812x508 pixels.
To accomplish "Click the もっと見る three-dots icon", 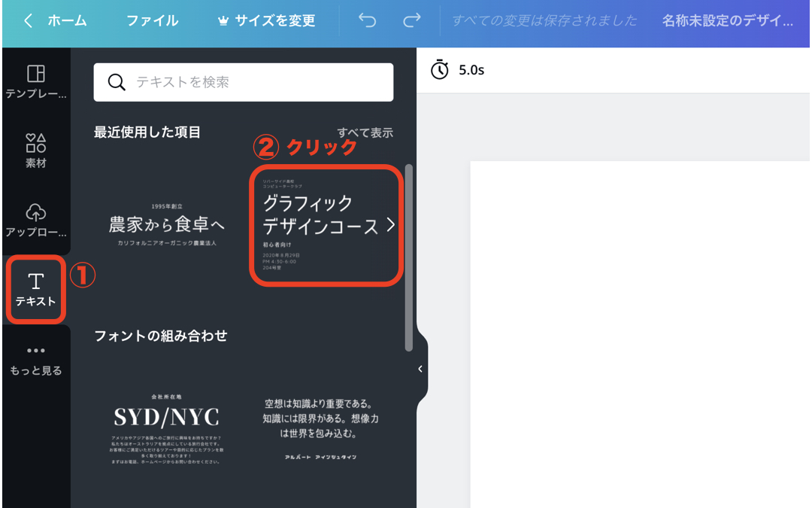I will click(x=35, y=351).
